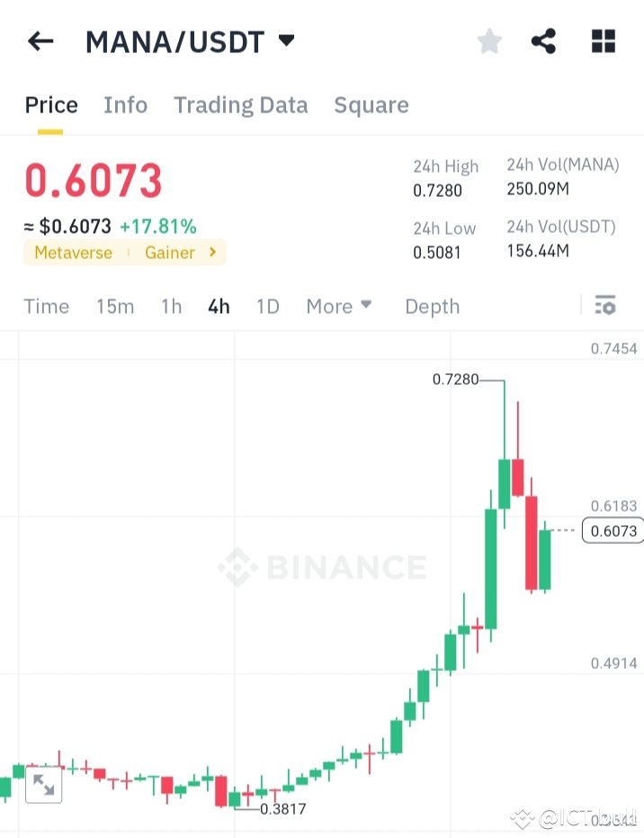This screenshot has width=644, height=838.
Task: Enable the Time view for the chart
Action: [46, 307]
